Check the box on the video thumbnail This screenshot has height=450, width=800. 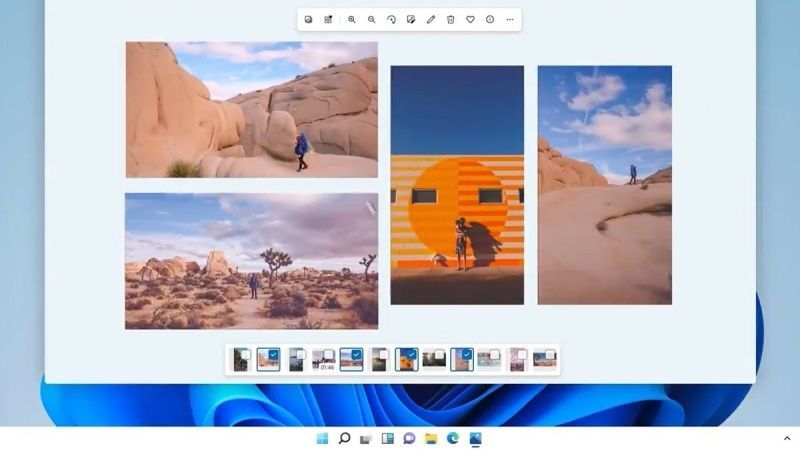click(x=329, y=355)
